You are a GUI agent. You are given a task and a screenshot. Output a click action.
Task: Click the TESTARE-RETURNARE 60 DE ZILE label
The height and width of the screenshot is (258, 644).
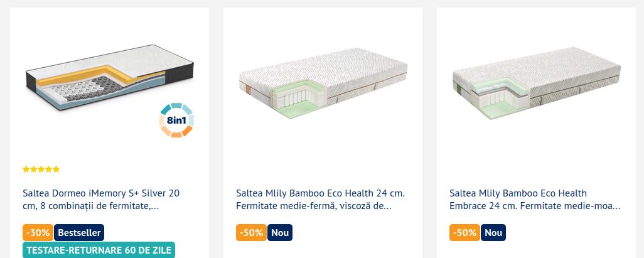pyautogui.click(x=99, y=250)
